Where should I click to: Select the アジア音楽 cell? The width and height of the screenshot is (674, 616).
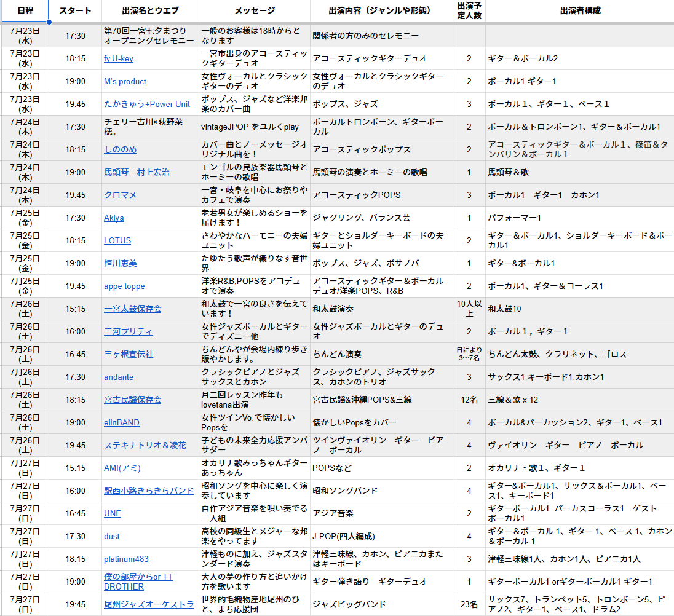click(381, 514)
